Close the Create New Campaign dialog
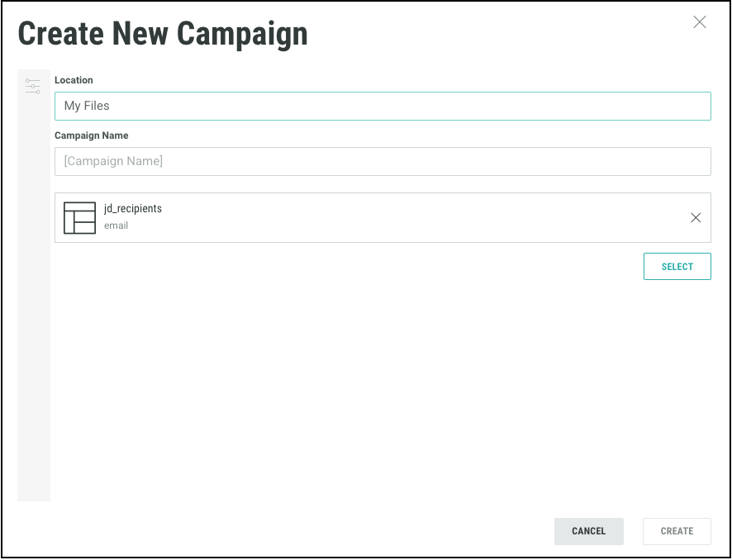732x560 pixels. coord(700,22)
